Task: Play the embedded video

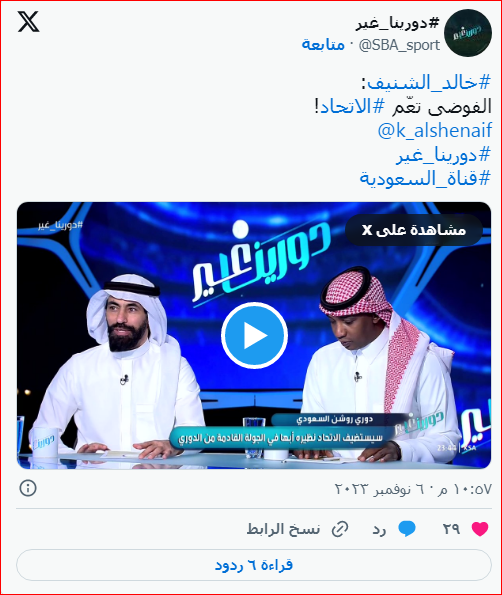Action: tap(254, 335)
